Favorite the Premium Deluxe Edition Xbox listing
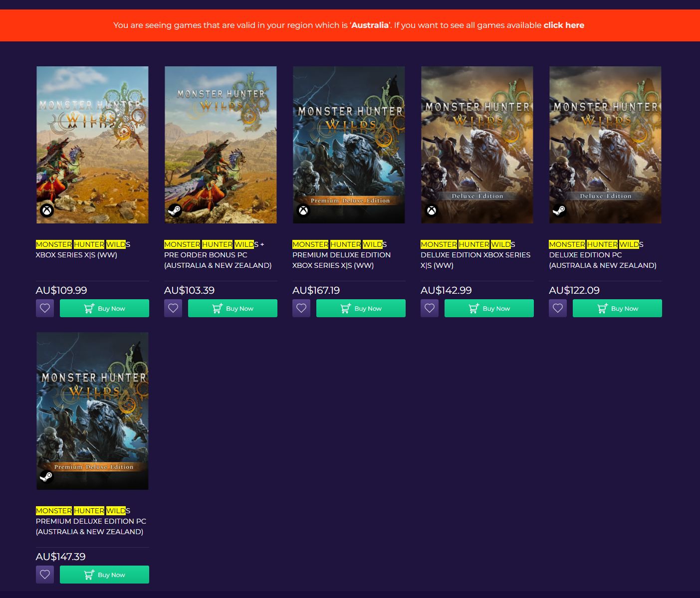This screenshot has width=700, height=598. [x=301, y=308]
